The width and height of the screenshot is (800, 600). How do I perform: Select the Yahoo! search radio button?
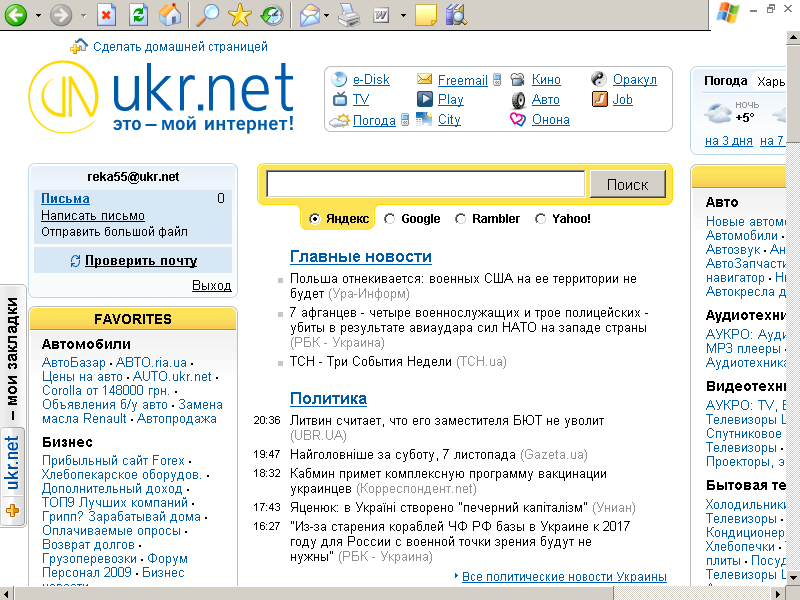(540, 219)
